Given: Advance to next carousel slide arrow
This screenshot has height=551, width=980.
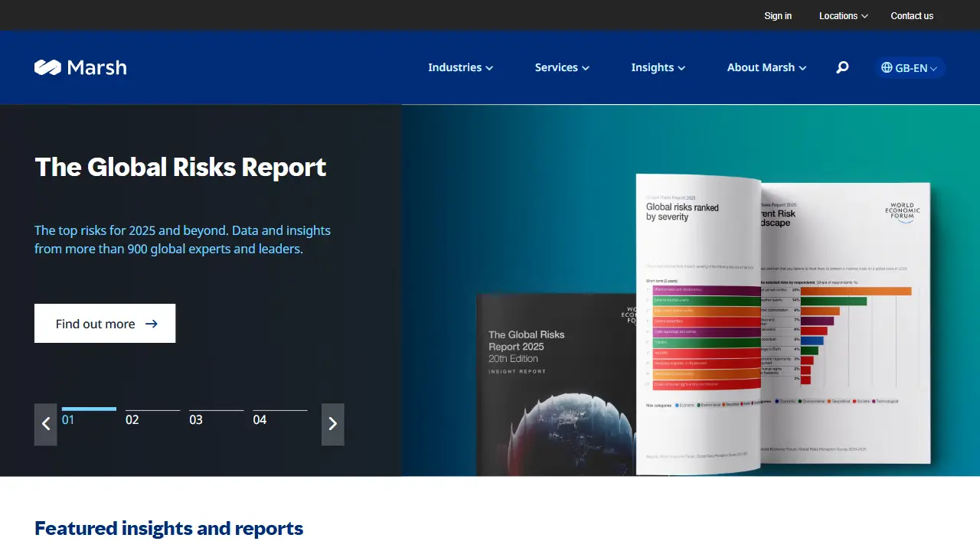Looking at the screenshot, I should tap(332, 424).
